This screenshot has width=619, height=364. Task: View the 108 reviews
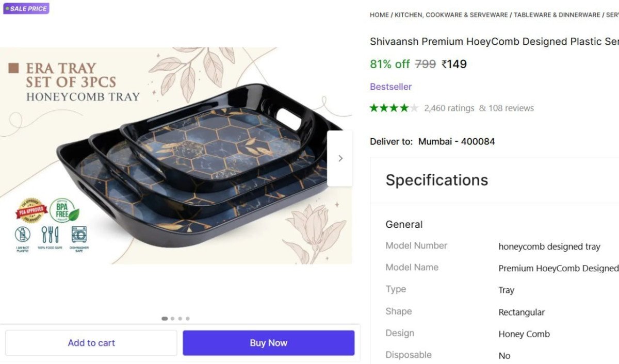511,108
